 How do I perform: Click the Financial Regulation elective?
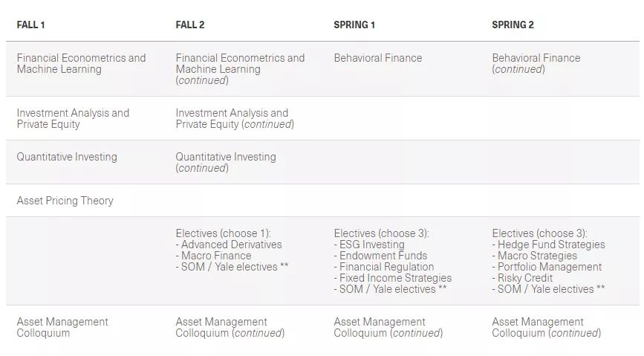(x=386, y=267)
